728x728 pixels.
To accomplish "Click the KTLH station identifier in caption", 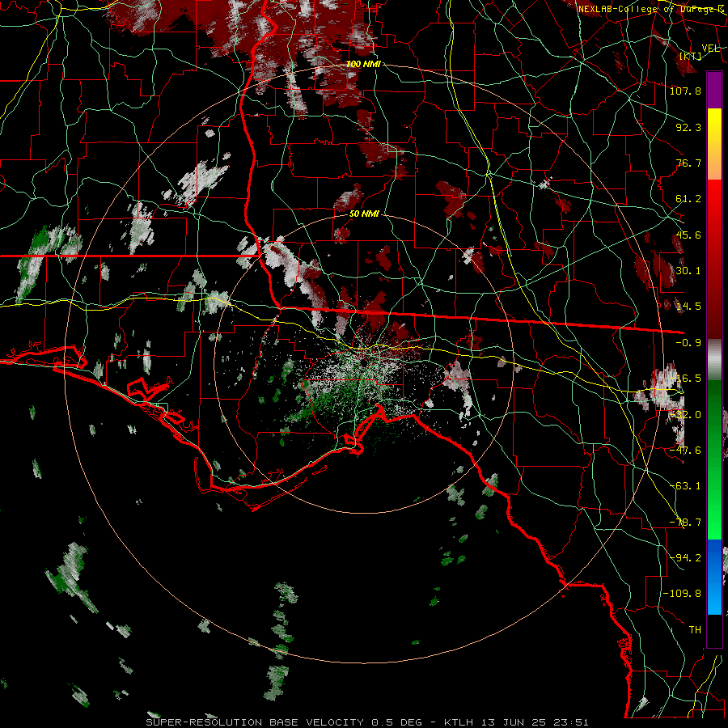I will pyautogui.click(x=459, y=722).
